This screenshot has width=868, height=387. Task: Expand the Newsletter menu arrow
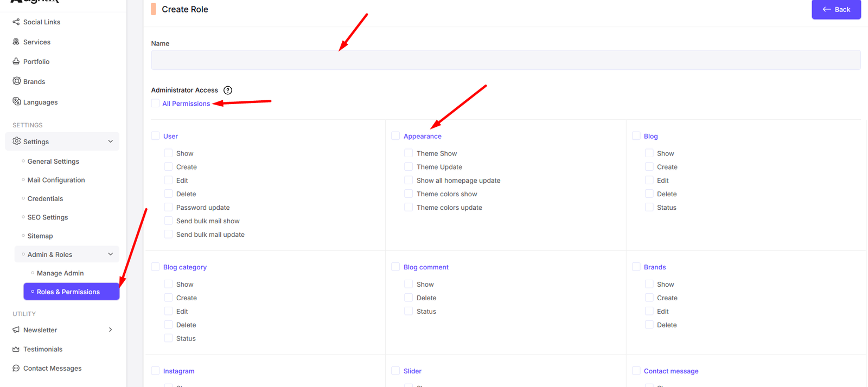click(111, 330)
